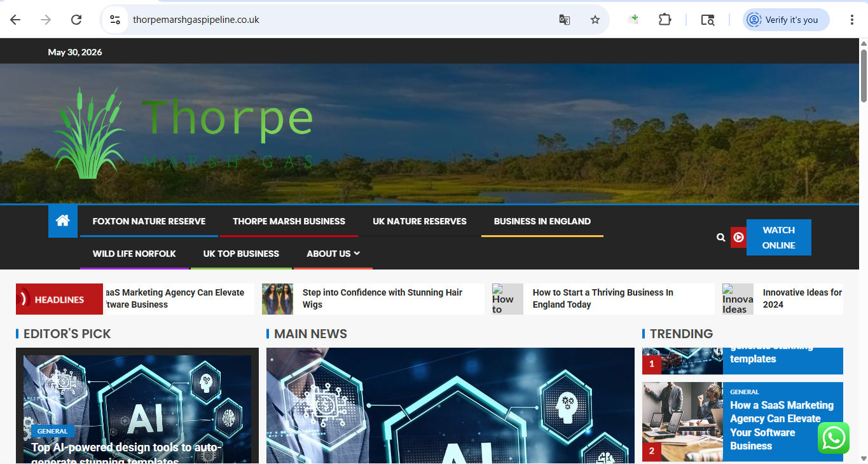
Task: Open trending article about SaaS Marketing Agency
Action: tap(782, 425)
